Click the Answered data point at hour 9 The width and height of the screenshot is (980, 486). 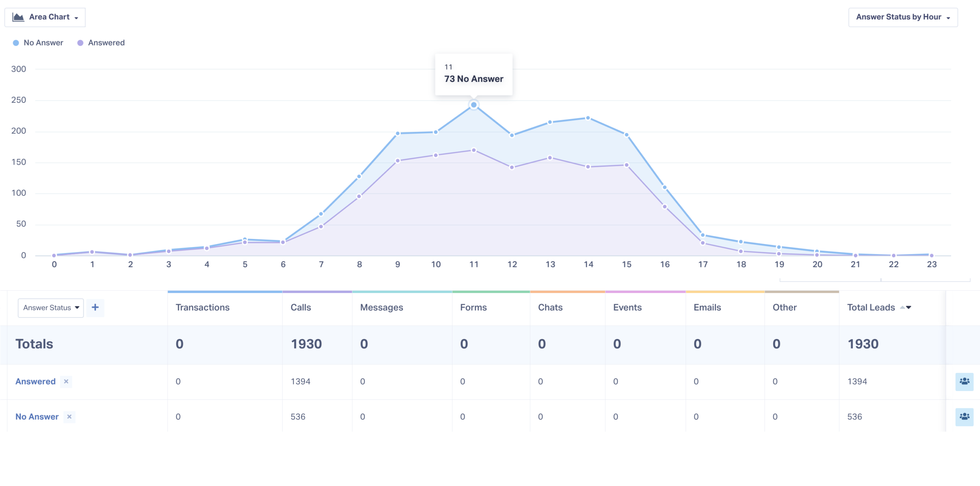398,161
